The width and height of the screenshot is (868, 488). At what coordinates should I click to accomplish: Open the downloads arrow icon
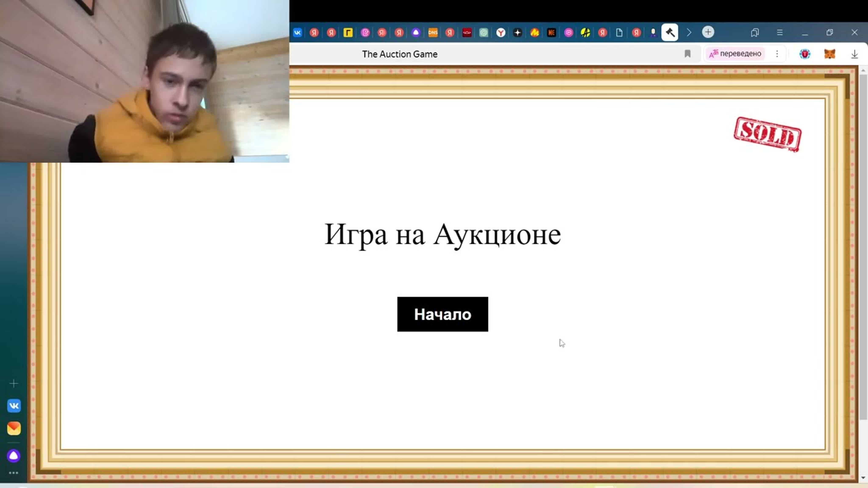(x=854, y=54)
